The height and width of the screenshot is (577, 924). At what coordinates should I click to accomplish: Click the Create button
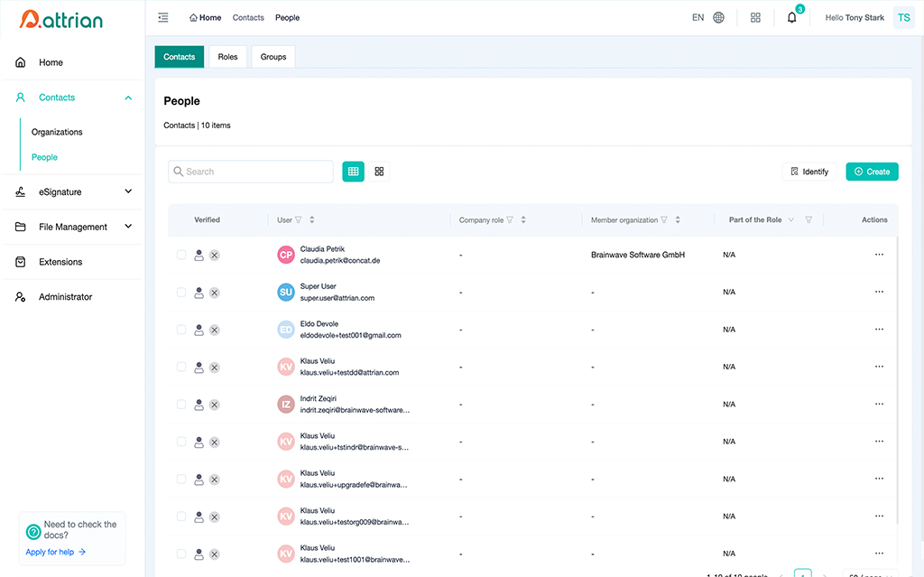872,172
